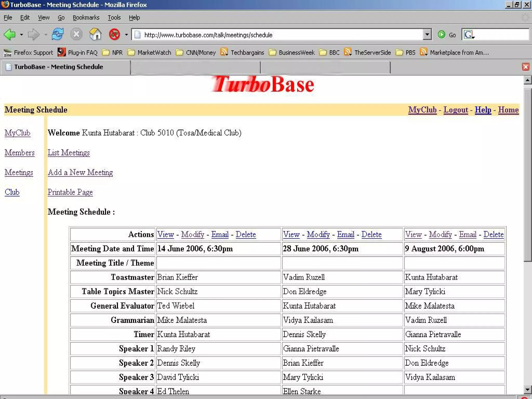Screen dimensions: 532x399
Task: Close the tab with red X button
Action: pyautogui.click(x=526, y=67)
